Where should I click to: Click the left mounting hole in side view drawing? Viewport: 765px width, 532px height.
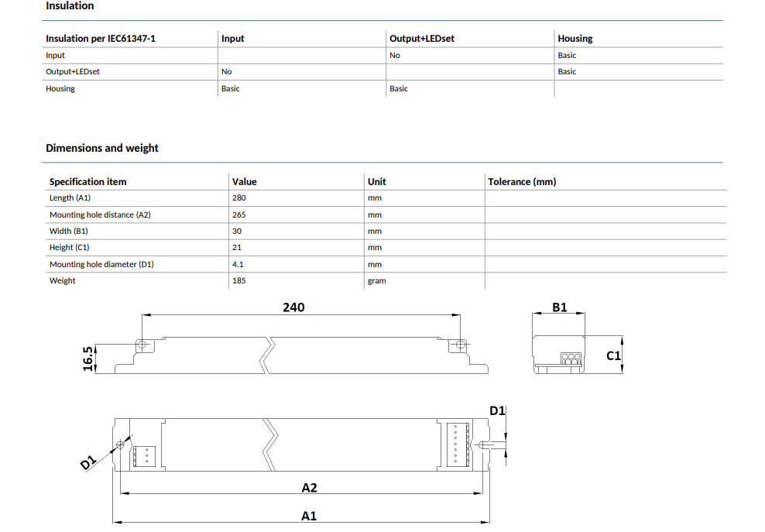click(x=142, y=345)
